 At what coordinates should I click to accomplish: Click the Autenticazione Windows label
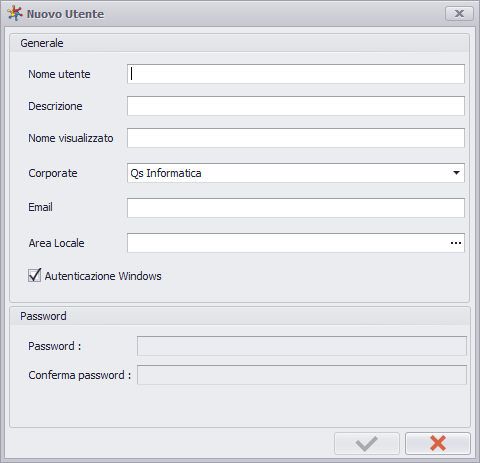[103, 276]
